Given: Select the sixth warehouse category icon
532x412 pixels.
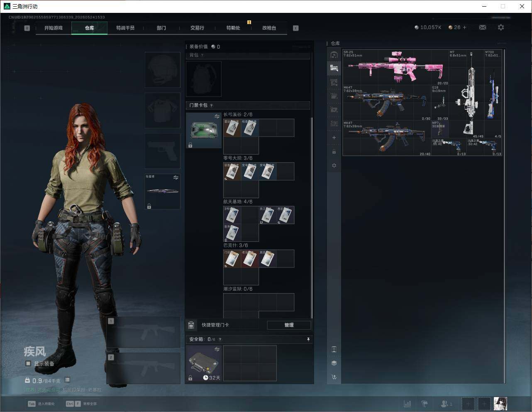Looking at the screenshot, I should [334, 123].
